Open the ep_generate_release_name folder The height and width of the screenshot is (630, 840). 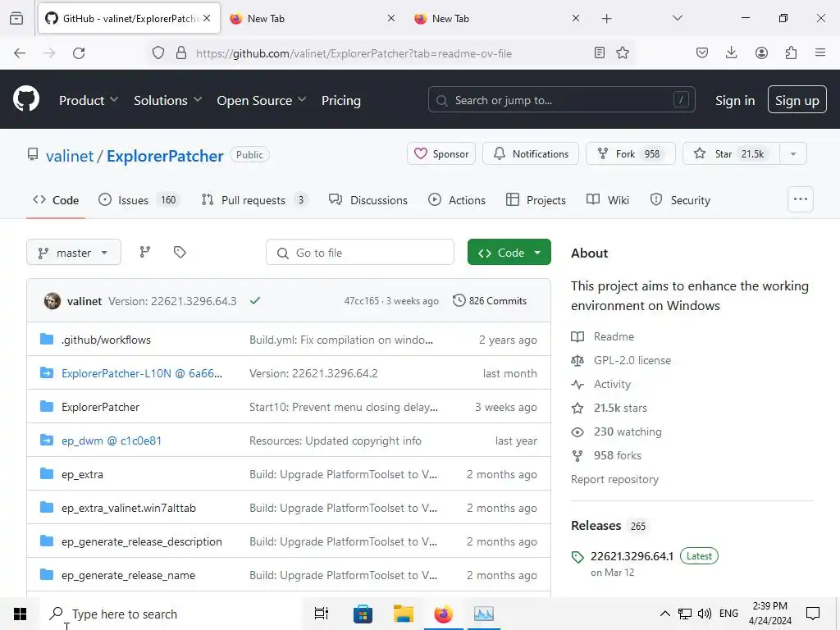pyautogui.click(x=128, y=575)
